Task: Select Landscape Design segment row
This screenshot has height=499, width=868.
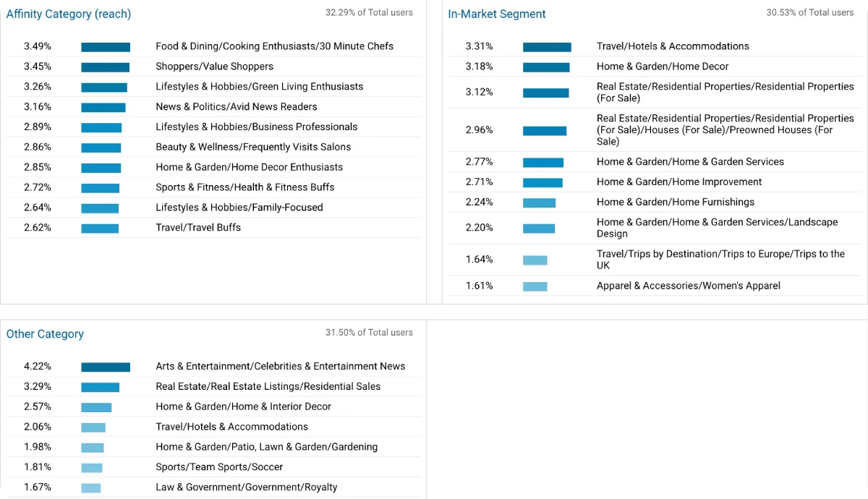Action: (655, 228)
